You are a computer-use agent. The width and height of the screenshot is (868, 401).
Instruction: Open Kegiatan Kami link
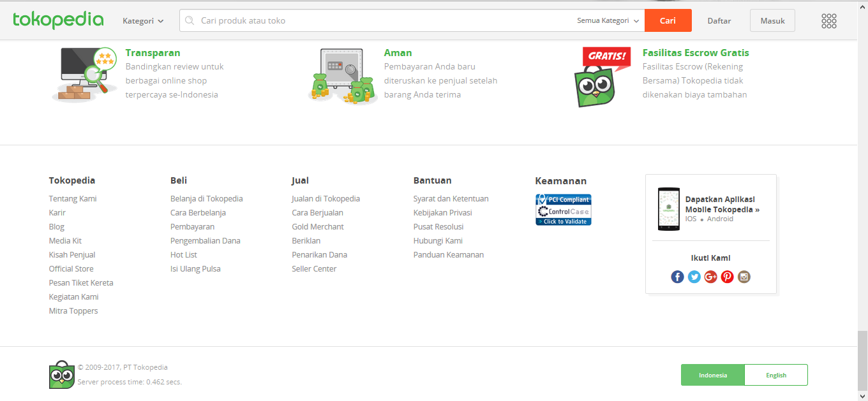point(74,296)
